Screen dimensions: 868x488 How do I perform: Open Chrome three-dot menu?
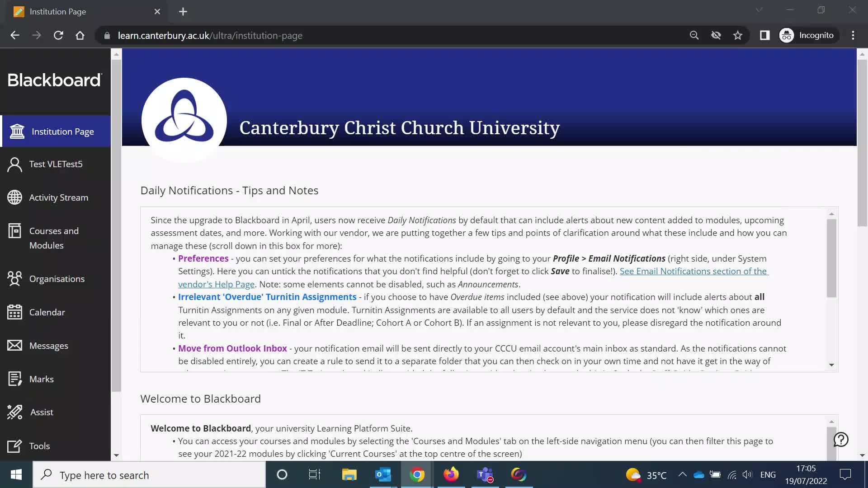click(x=853, y=35)
